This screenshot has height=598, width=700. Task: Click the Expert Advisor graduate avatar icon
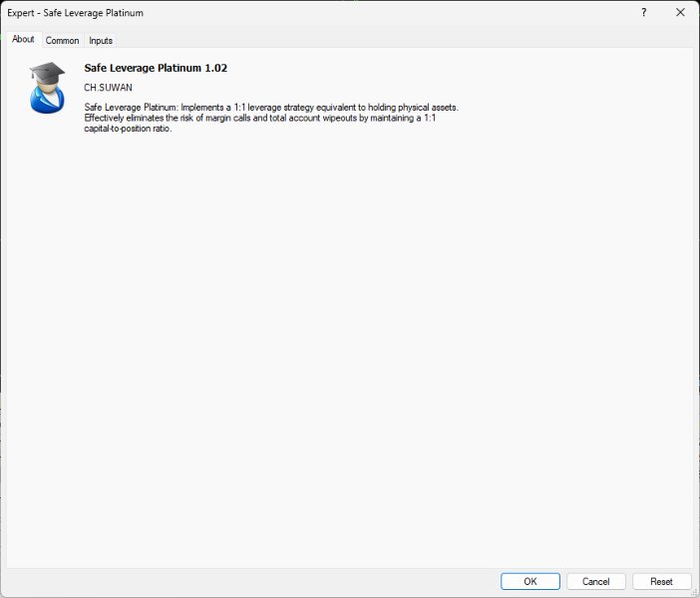[47, 88]
